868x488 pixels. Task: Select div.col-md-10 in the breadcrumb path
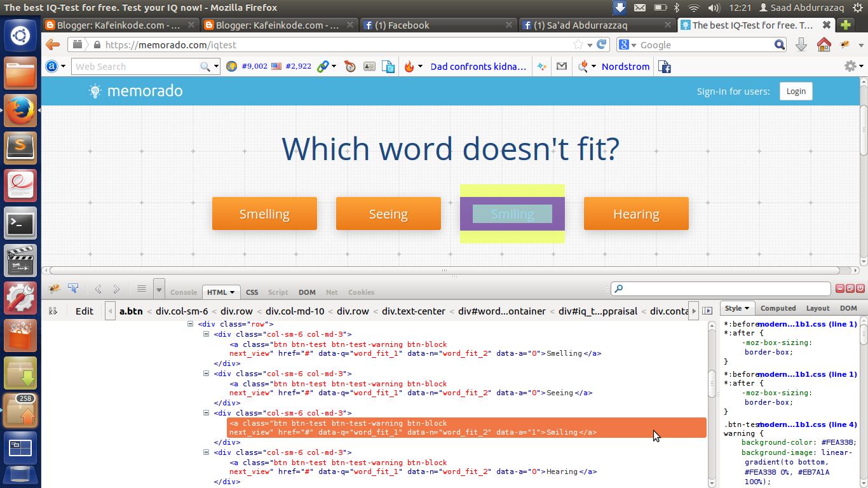[295, 311]
